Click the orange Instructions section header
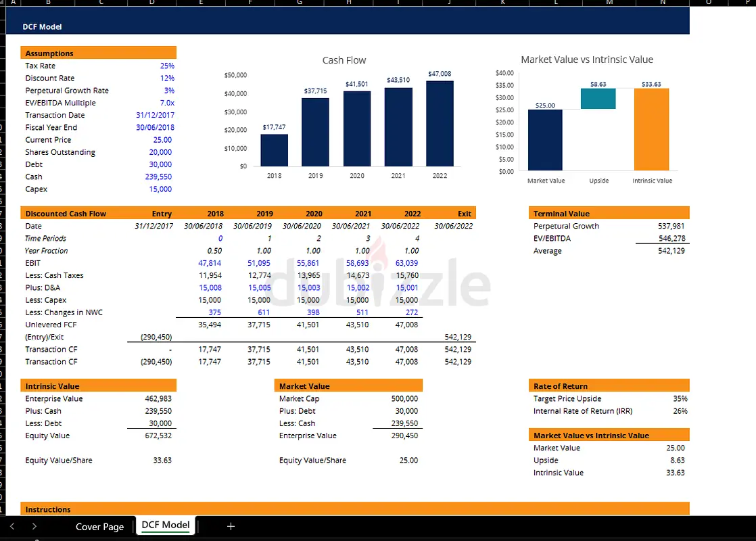Screen dimensions: 756x541 coord(355,509)
